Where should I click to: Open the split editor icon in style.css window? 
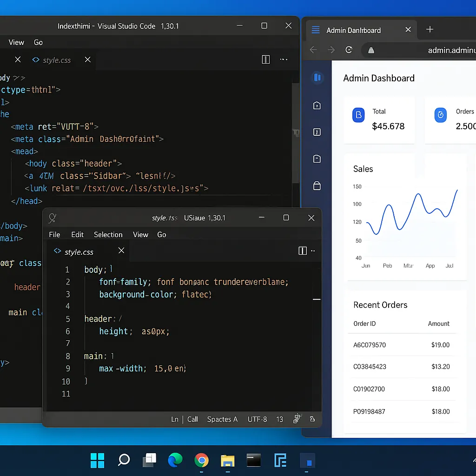point(303,251)
